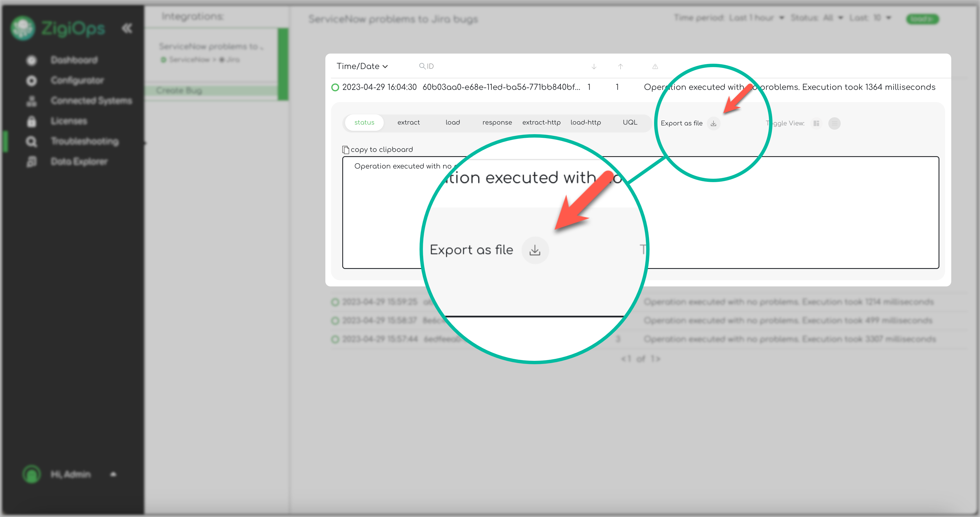Click copy to clipboard icon

[345, 150]
